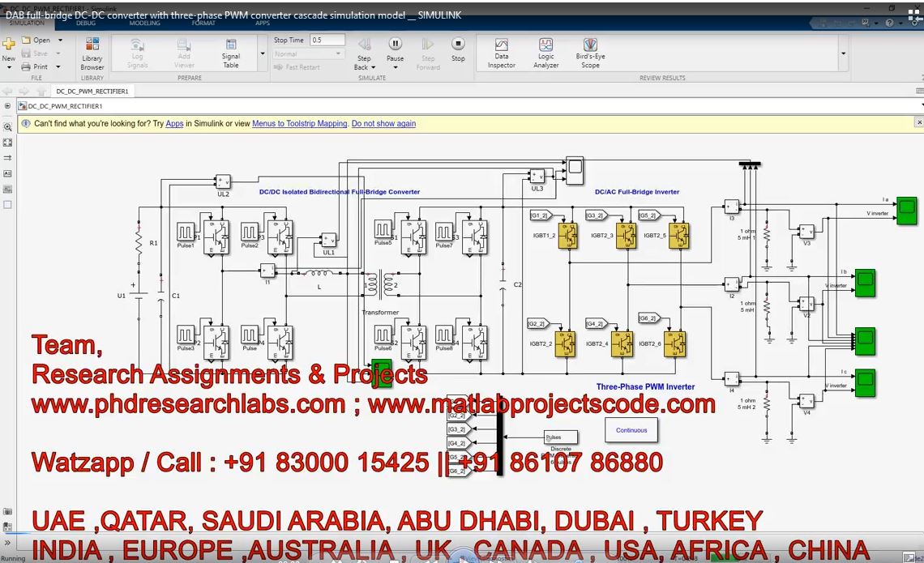The width and height of the screenshot is (924, 563).
Task: Select the UL3 voltage measurement block
Action: 537,176
